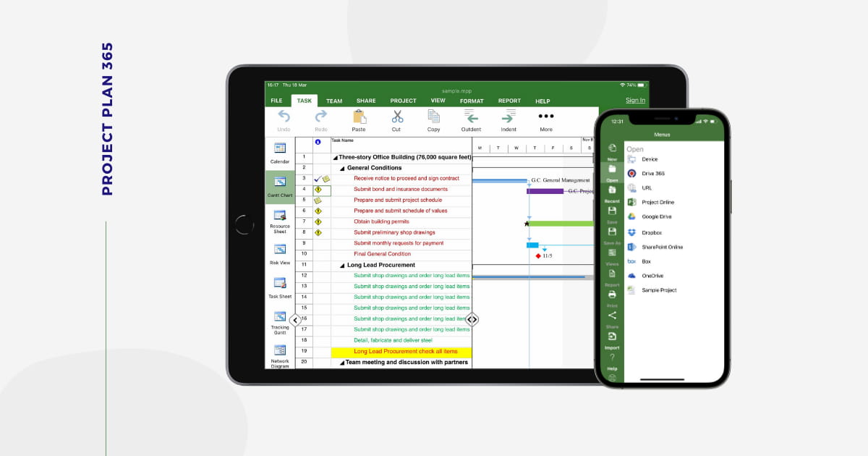The height and width of the screenshot is (456, 868).
Task: Switch to the TEAM tab
Action: (333, 101)
